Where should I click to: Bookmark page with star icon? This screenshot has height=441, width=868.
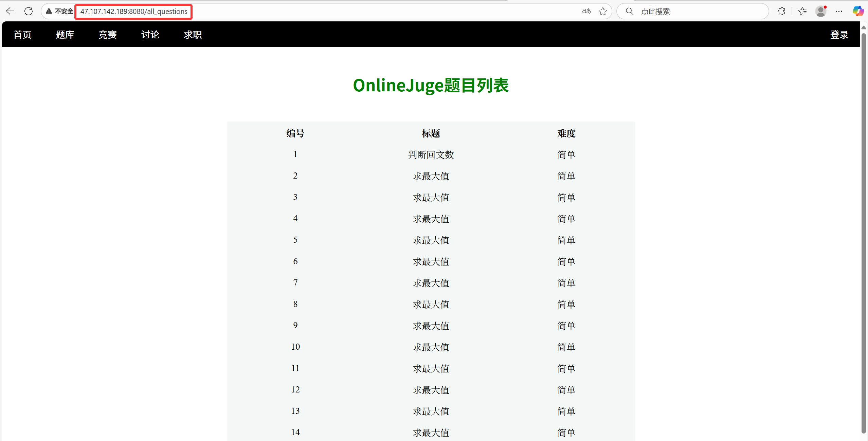tap(603, 11)
